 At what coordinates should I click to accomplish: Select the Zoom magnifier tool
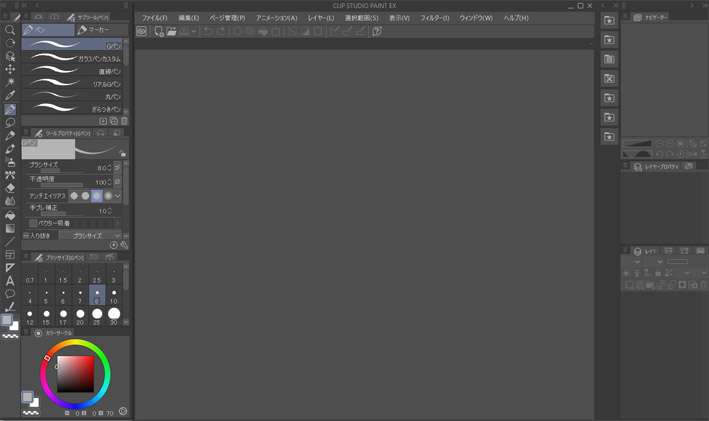10,30
